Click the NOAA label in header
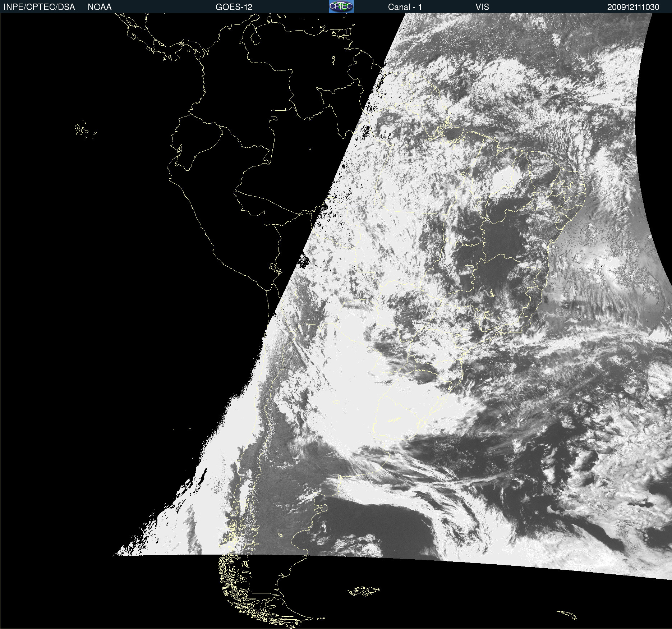This screenshot has width=672, height=629. (x=100, y=7)
